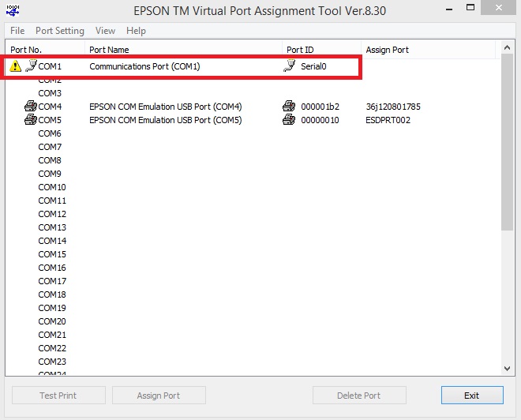The image size is (521, 420).
Task: Select the COM4 port number
Action: (50, 107)
